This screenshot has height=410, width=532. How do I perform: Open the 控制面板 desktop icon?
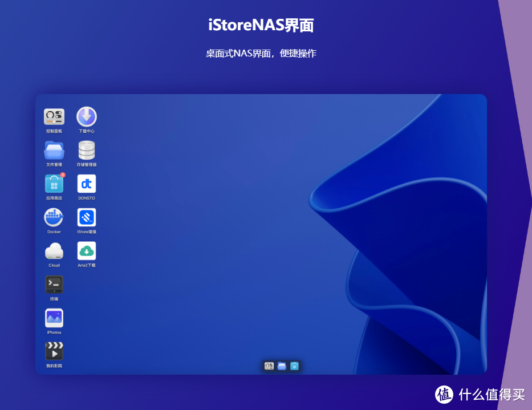(54, 117)
